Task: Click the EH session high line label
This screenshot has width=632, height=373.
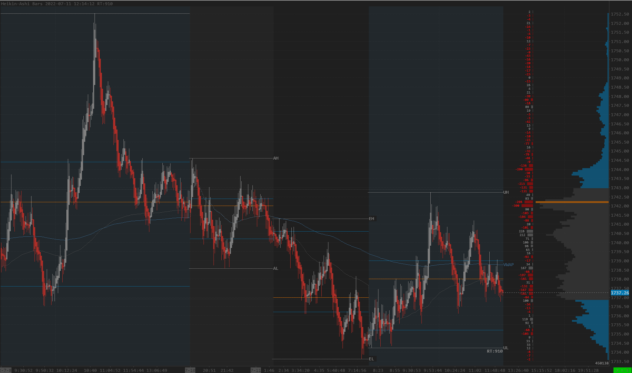Action: (x=372, y=219)
